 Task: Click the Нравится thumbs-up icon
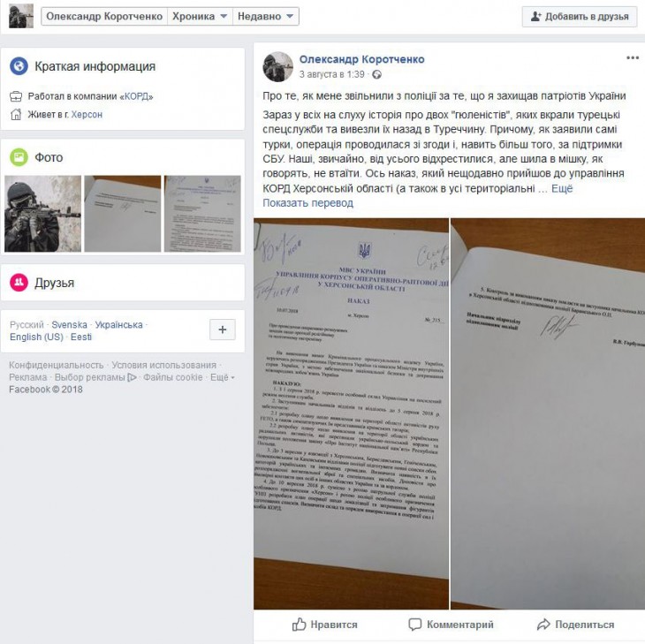[x=299, y=625]
